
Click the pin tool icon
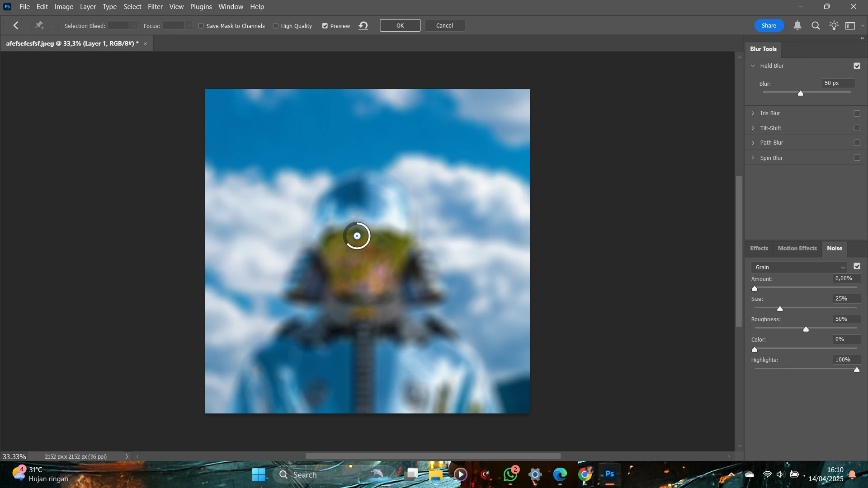tap(39, 26)
